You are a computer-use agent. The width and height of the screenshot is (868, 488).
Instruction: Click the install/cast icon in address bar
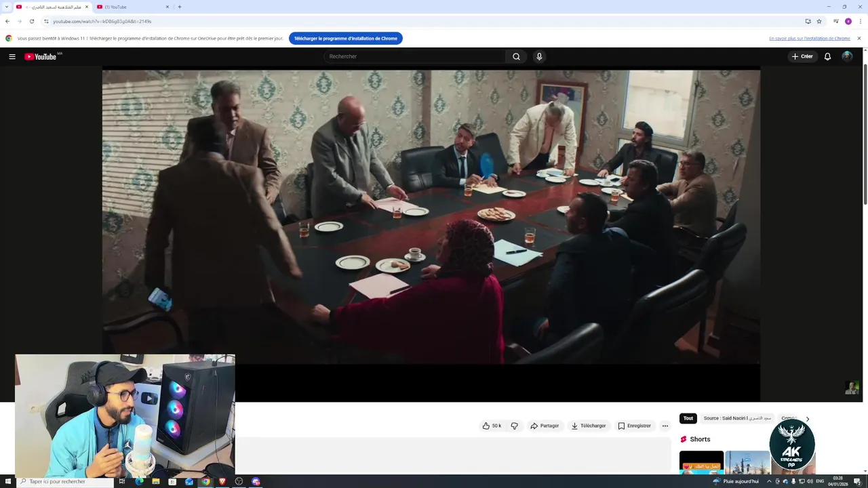tap(808, 21)
